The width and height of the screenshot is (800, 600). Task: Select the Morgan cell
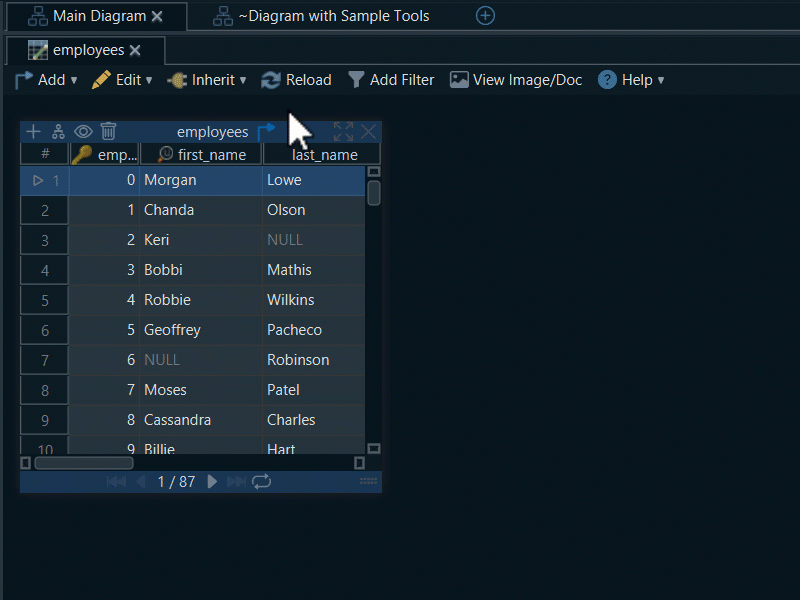click(x=201, y=180)
